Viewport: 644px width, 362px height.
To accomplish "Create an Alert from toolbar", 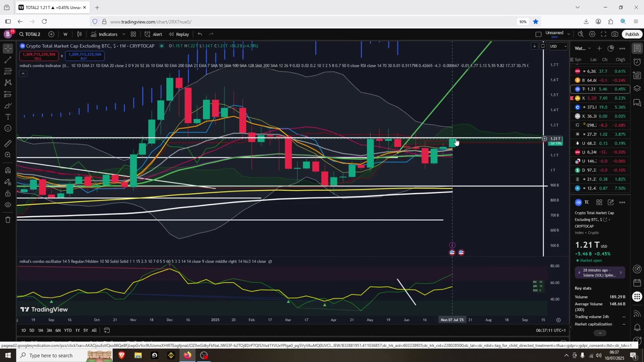I will point(153,34).
